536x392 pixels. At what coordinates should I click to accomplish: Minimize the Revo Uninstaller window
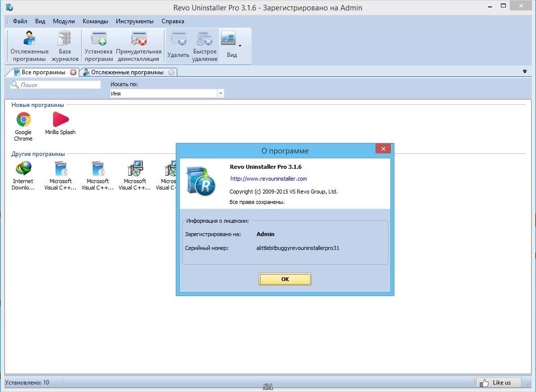[x=490, y=6]
